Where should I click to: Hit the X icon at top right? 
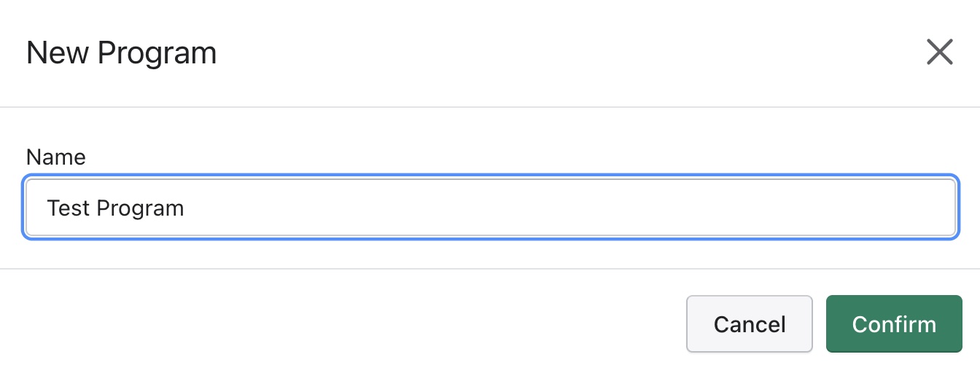pyautogui.click(x=939, y=52)
